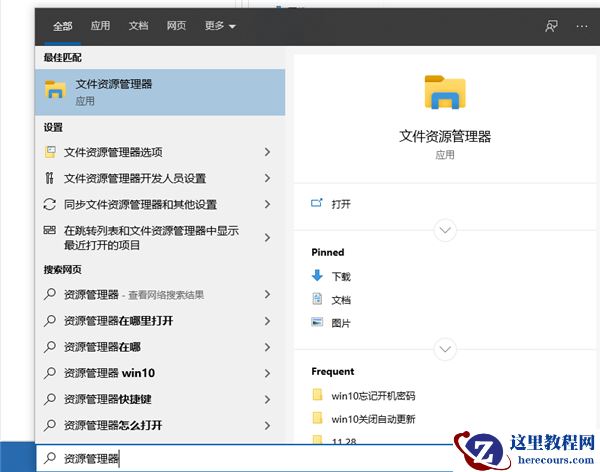Click the 文件资源管理器 title in preview pane
Image resolution: width=600 pixels, height=472 pixels.
coord(445,136)
